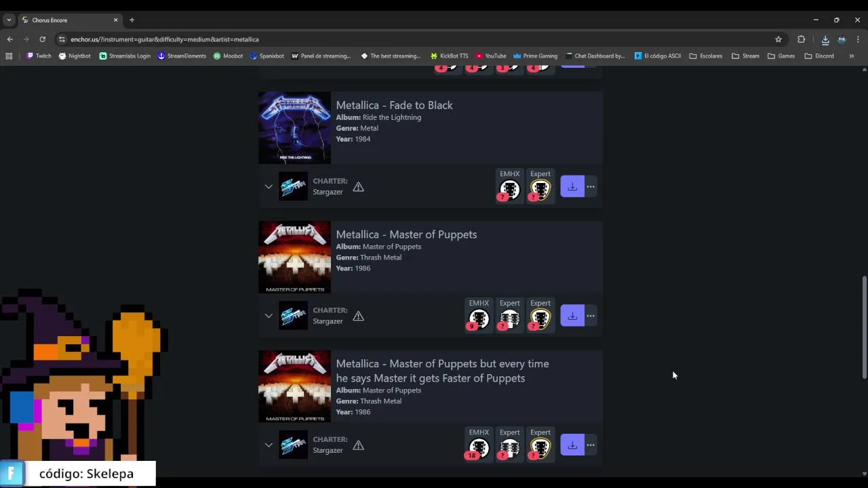Open the Discord bookmark folder
Viewport: 868px width, 488px height.
tap(819, 56)
